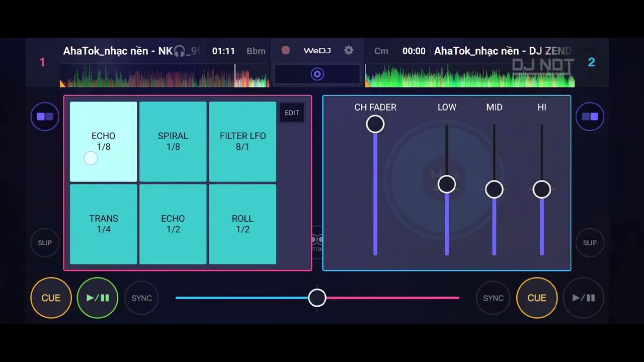Viewport: 644px width, 362px height.
Task: Enable SYNC on deck 1
Action: click(x=142, y=298)
